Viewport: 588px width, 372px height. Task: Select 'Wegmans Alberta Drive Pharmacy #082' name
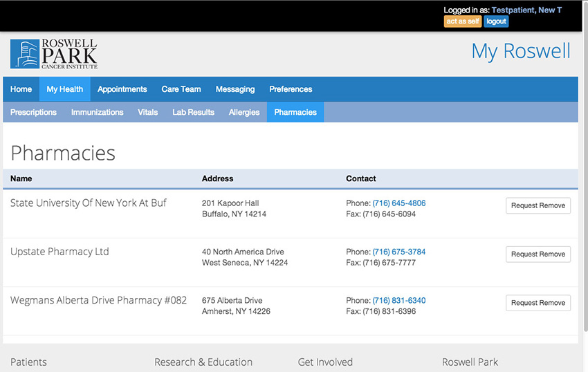[98, 300]
